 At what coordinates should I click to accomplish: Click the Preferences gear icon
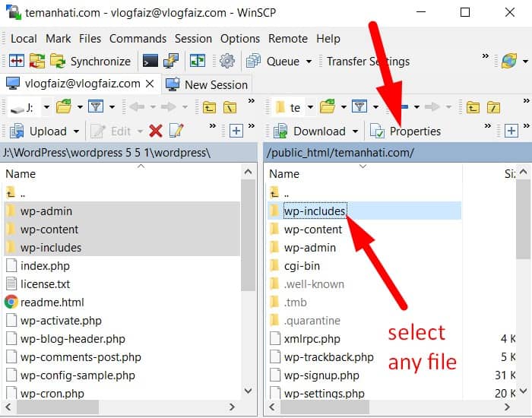click(227, 61)
